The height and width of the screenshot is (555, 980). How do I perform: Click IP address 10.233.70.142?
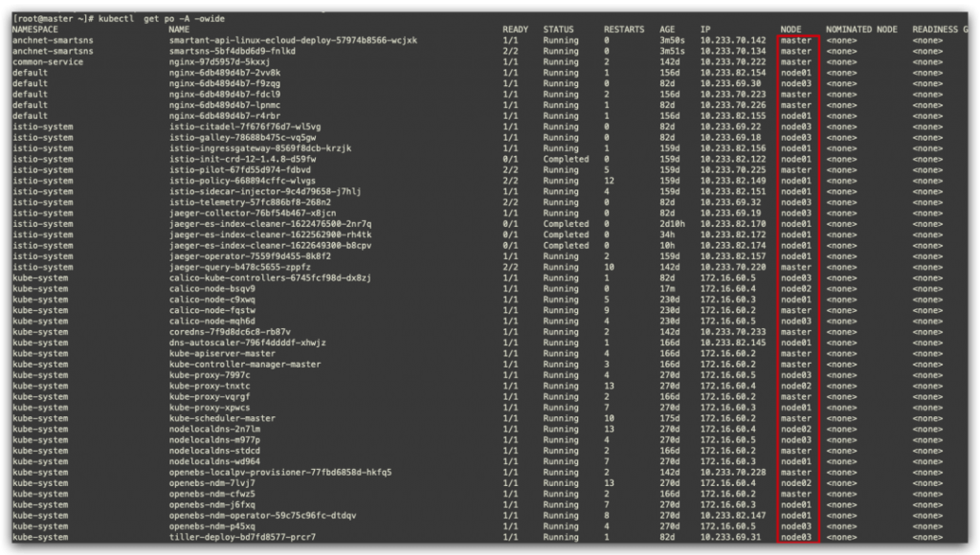coord(732,40)
